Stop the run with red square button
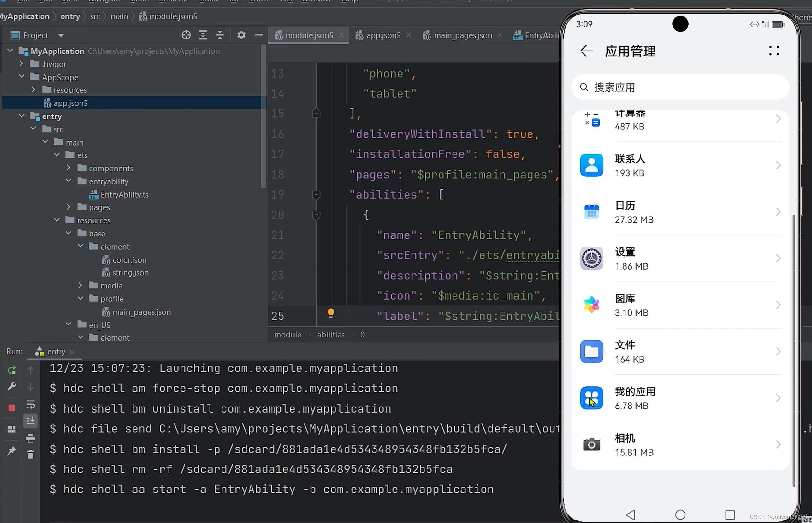 (x=12, y=408)
